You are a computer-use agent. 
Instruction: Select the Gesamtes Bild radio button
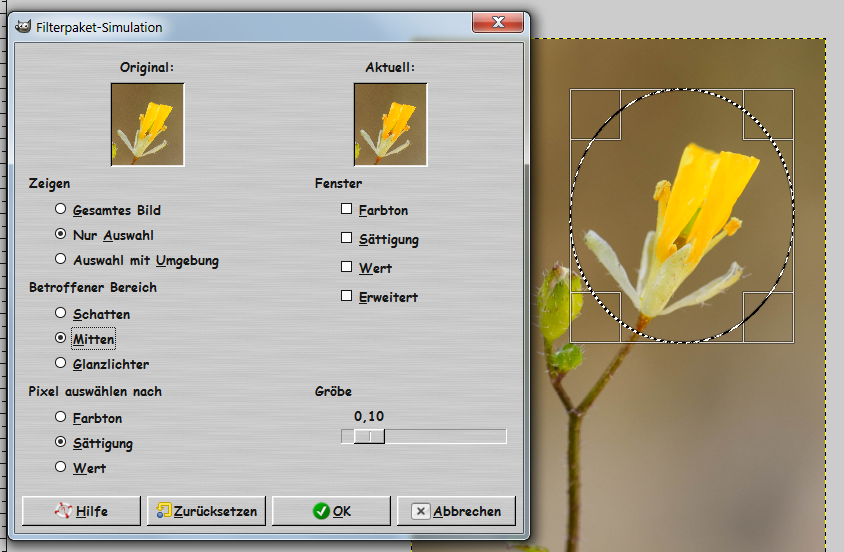pyautogui.click(x=60, y=209)
